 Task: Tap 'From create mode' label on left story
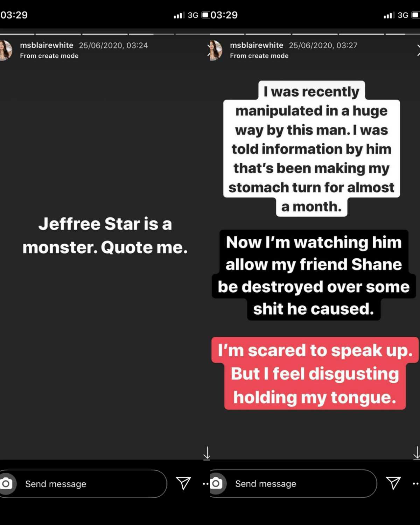pos(49,56)
